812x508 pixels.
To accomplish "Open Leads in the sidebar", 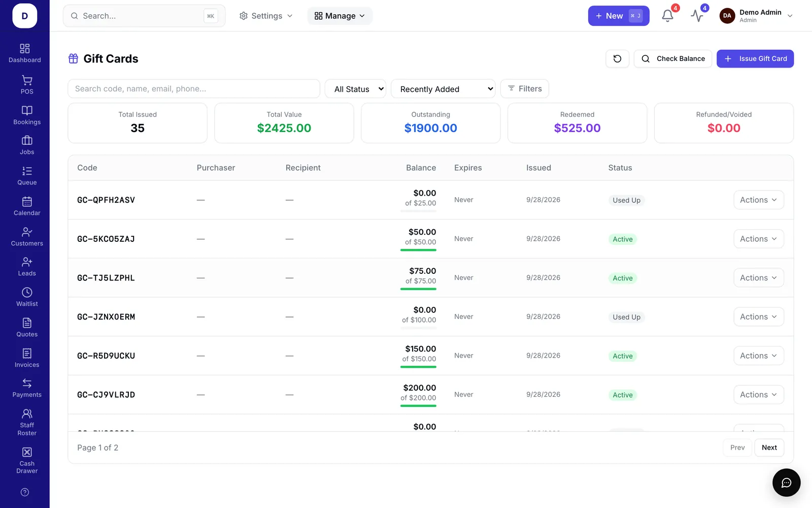I will pyautogui.click(x=27, y=267).
